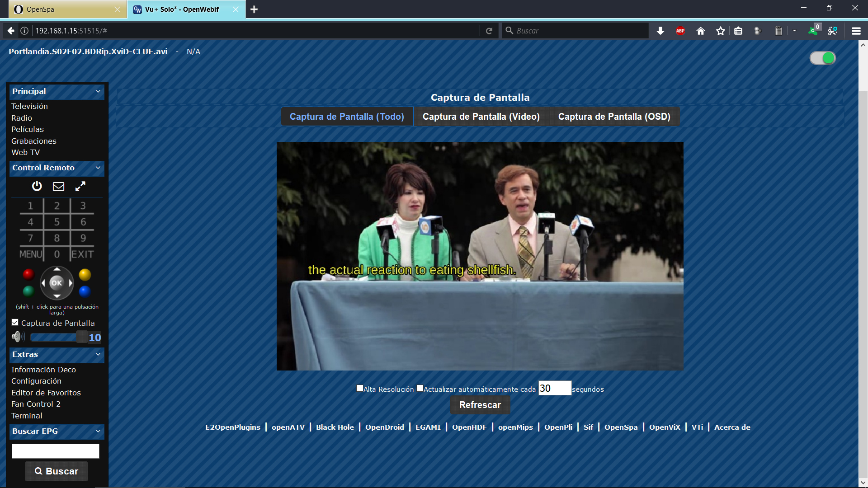The image size is (868, 488).
Task: Bookmark this page with star icon
Action: click(721, 31)
